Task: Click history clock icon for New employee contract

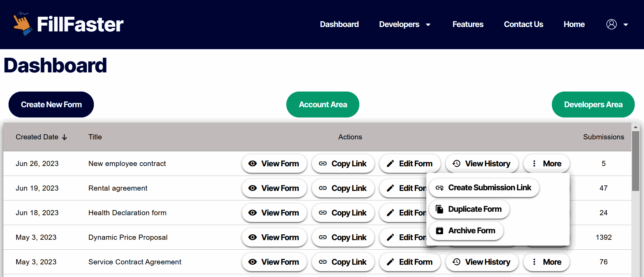Action: pos(456,164)
